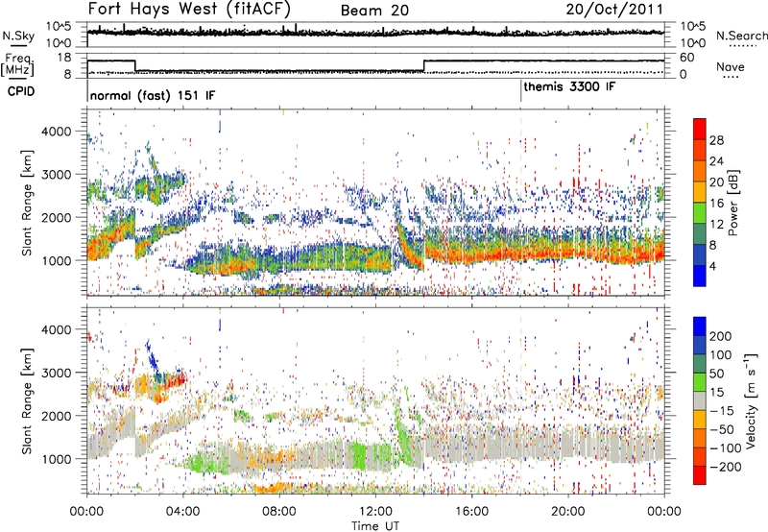The height and width of the screenshot is (532, 768).
Task: Click the 'Freq. [MHz]' axis label
Action: click(17, 64)
